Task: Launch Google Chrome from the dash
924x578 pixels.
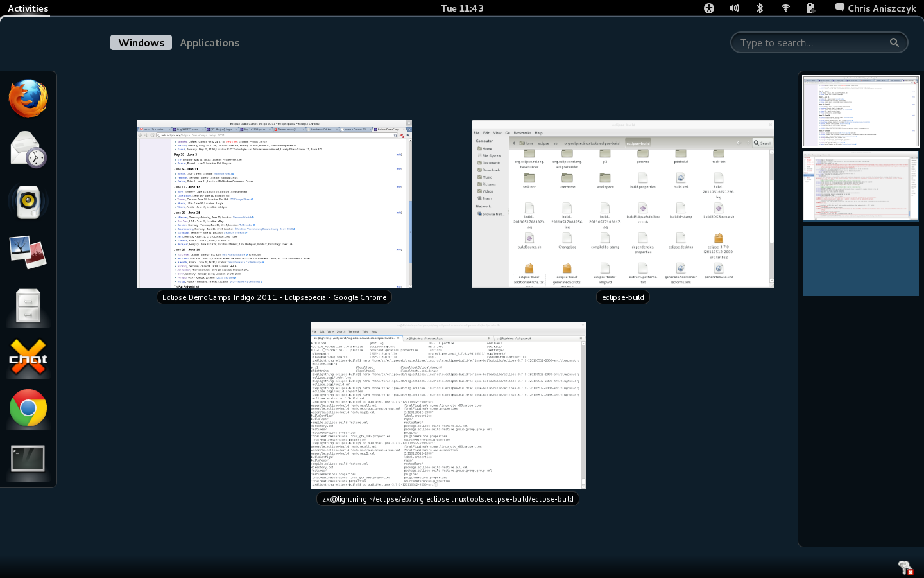Action: pyautogui.click(x=28, y=408)
